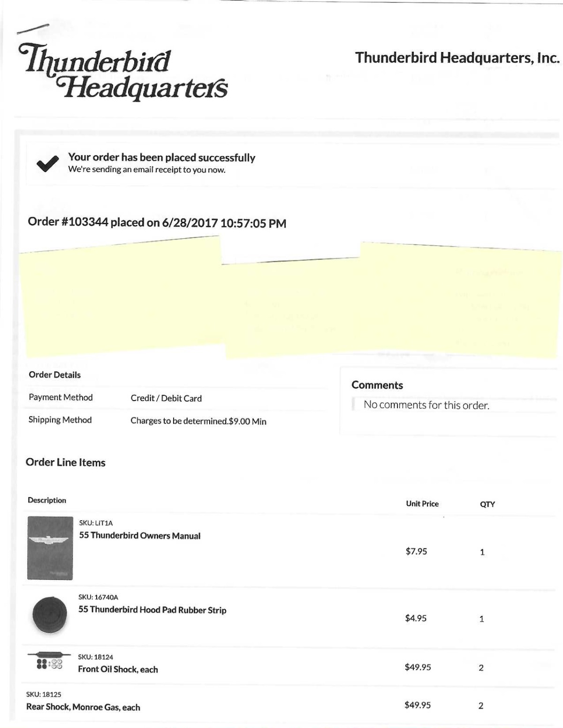
Task: Open the 55 Thunderbird Hood Pad Rubber Strip link
Action: [152, 610]
